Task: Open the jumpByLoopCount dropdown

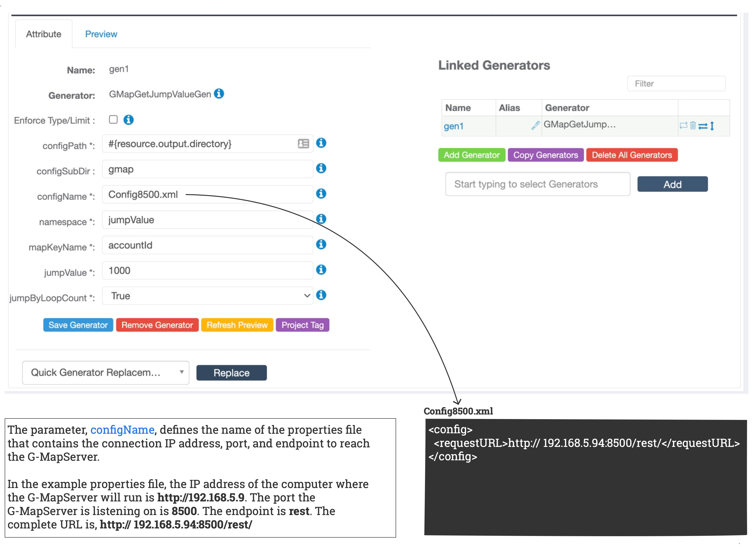Action: pos(207,296)
